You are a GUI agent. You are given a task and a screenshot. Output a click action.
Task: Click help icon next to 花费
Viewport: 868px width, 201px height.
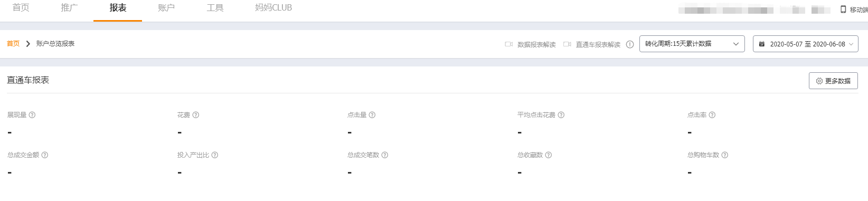pos(196,115)
